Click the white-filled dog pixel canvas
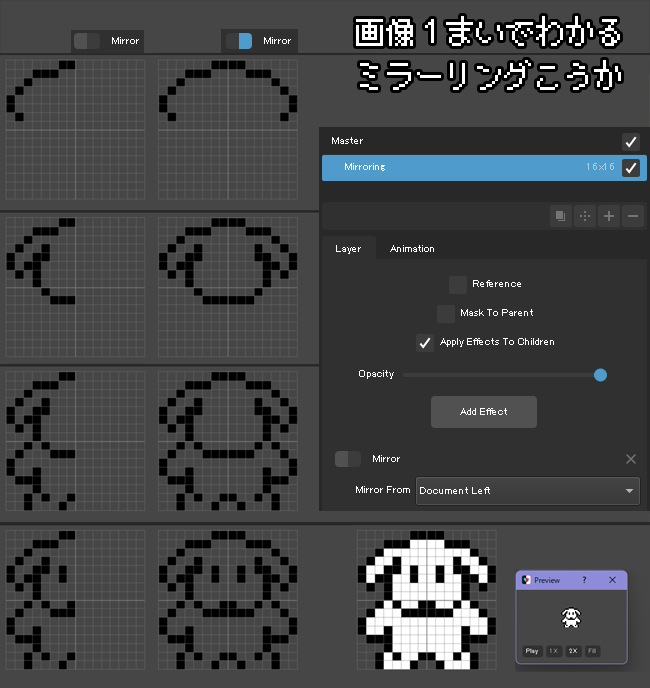 (x=427, y=600)
